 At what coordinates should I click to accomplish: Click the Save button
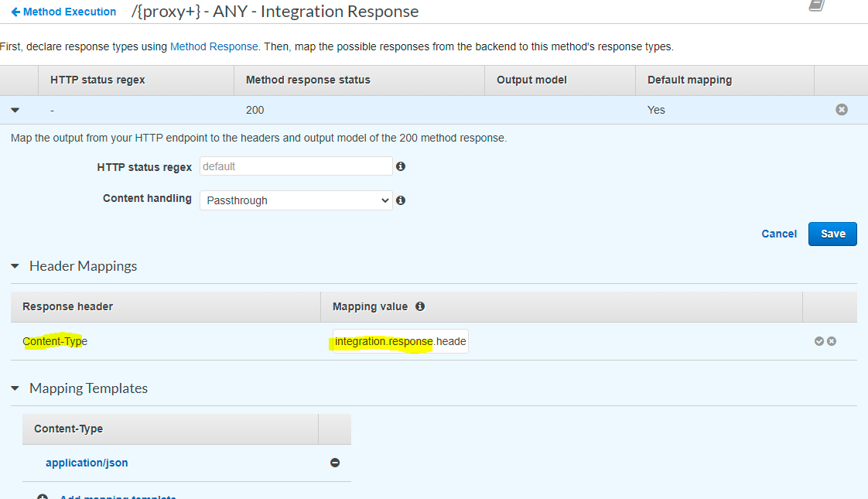[x=832, y=233]
